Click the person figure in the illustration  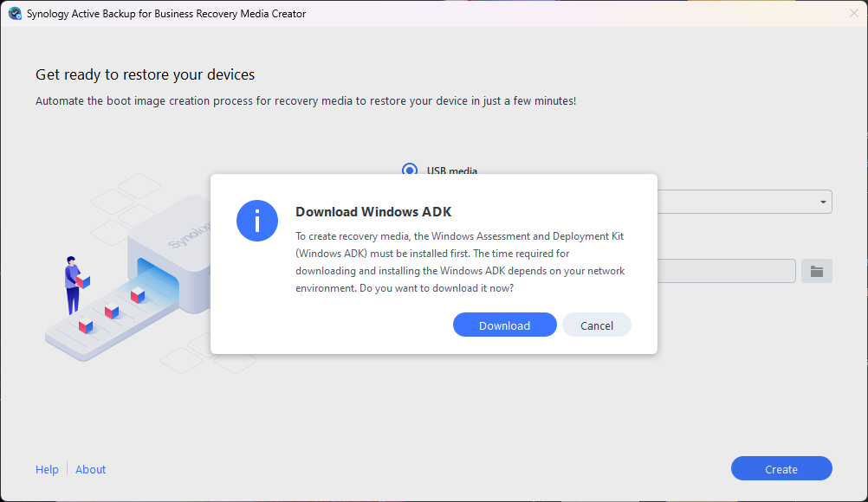[x=72, y=284]
